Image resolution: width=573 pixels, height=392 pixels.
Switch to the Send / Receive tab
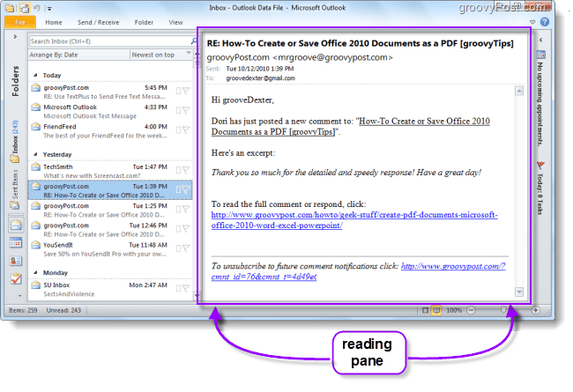click(x=99, y=22)
